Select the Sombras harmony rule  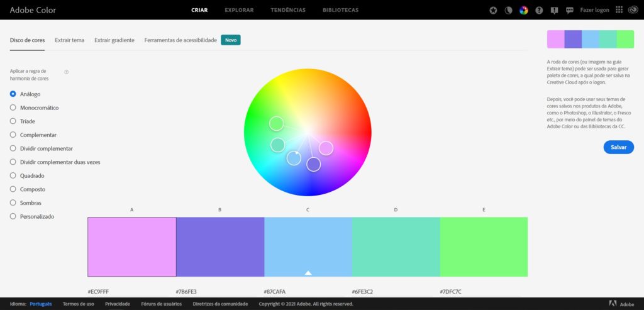25,203
